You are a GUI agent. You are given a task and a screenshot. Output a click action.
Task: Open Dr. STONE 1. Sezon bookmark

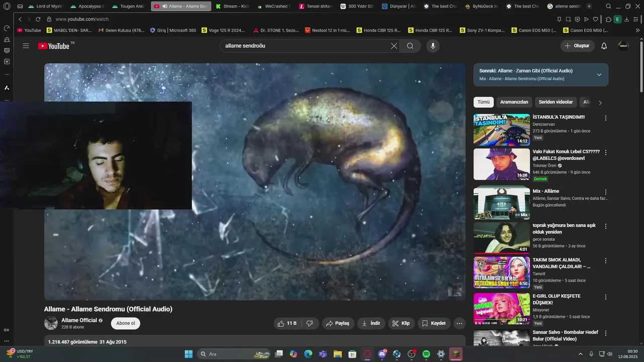(x=276, y=30)
